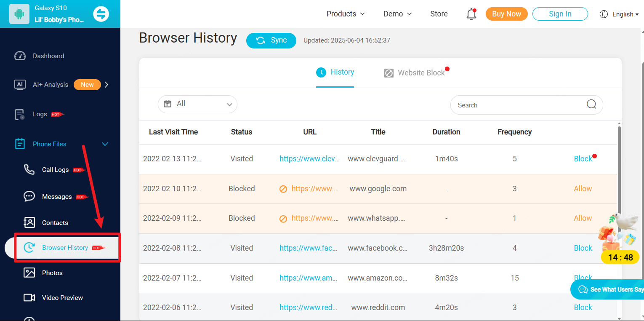
Task: Open the amazon URL link
Action: pyautogui.click(x=309, y=278)
